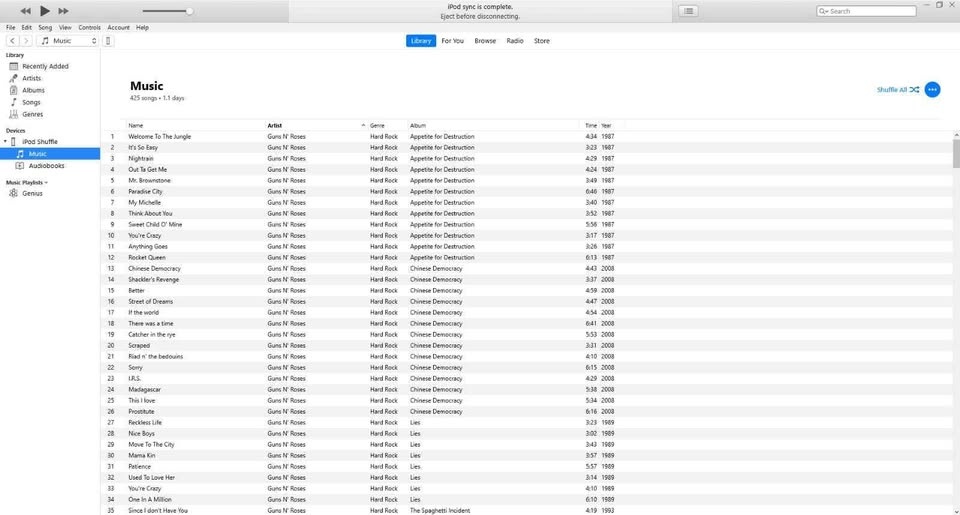This screenshot has width=960, height=515.
Task: Select song 'Street of Dreams'
Action: (151, 302)
